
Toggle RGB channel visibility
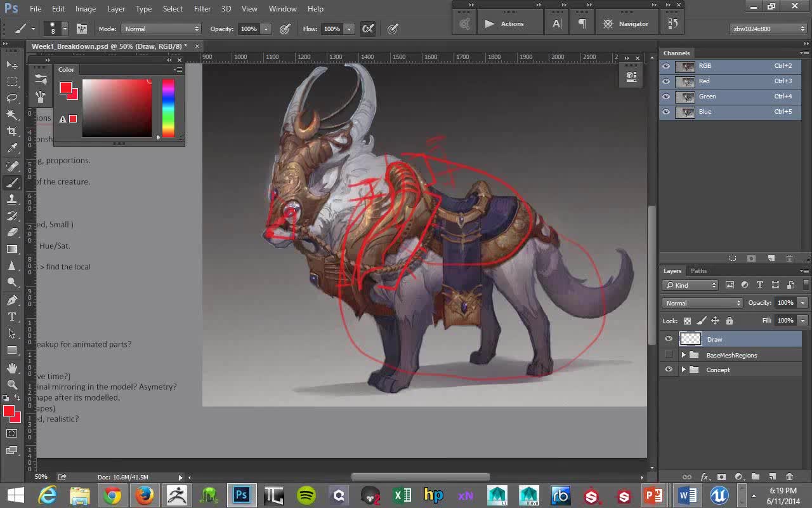pos(666,66)
